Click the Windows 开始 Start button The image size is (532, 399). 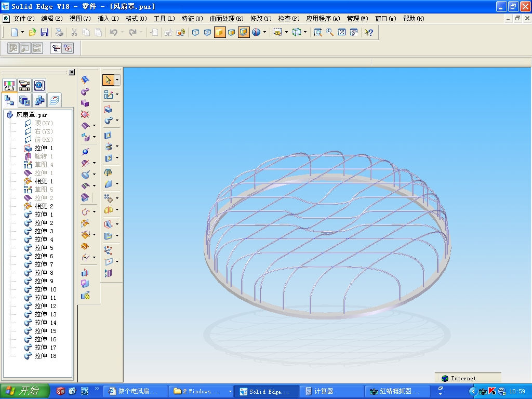[x=25, y=391]
